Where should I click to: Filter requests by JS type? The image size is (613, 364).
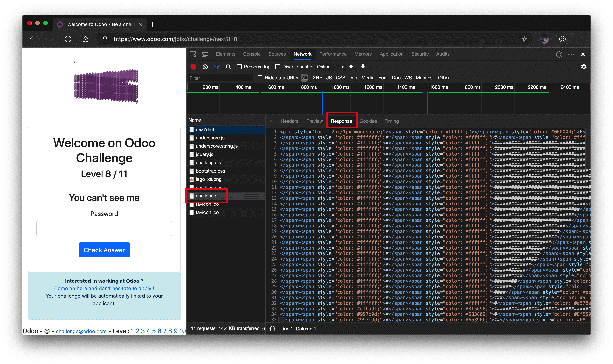pyautogui.click(x=329, y=78)
